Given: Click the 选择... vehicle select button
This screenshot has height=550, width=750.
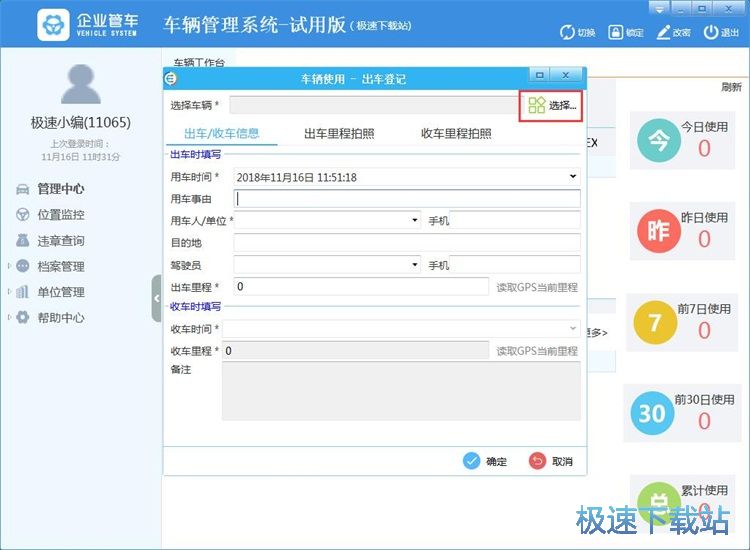Looking at the screenshot, I should [551, 106].
